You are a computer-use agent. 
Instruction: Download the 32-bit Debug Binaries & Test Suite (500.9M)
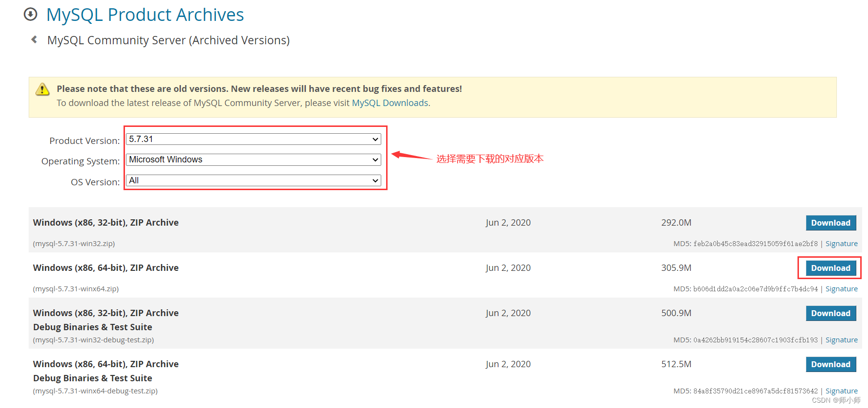[x=831, y=313]
